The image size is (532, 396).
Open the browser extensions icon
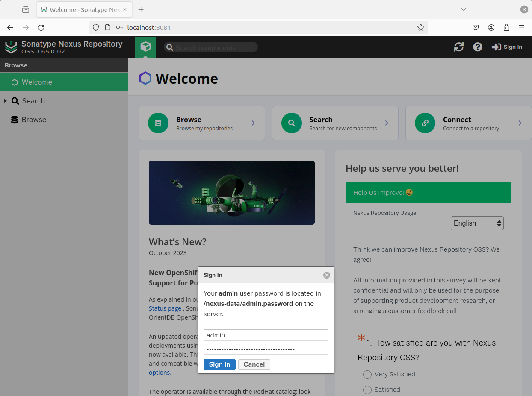pyautogui.click(x=506, y=27)
